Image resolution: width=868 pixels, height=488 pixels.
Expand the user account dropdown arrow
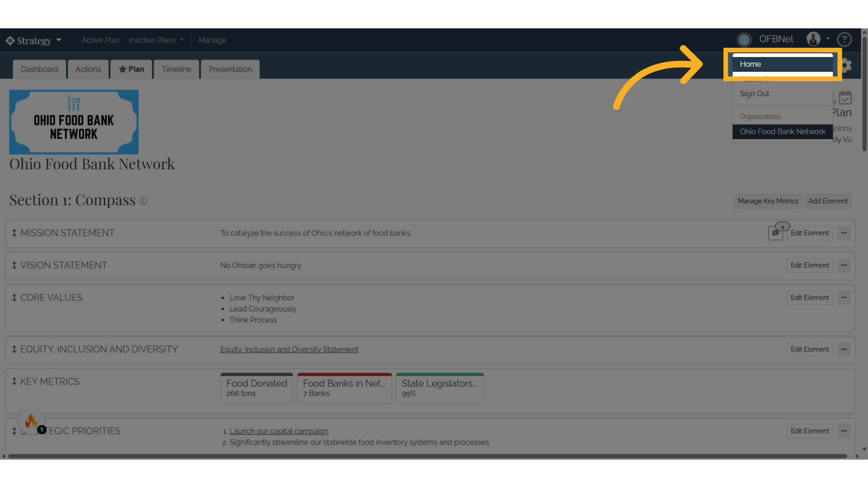tap(827, 39)
